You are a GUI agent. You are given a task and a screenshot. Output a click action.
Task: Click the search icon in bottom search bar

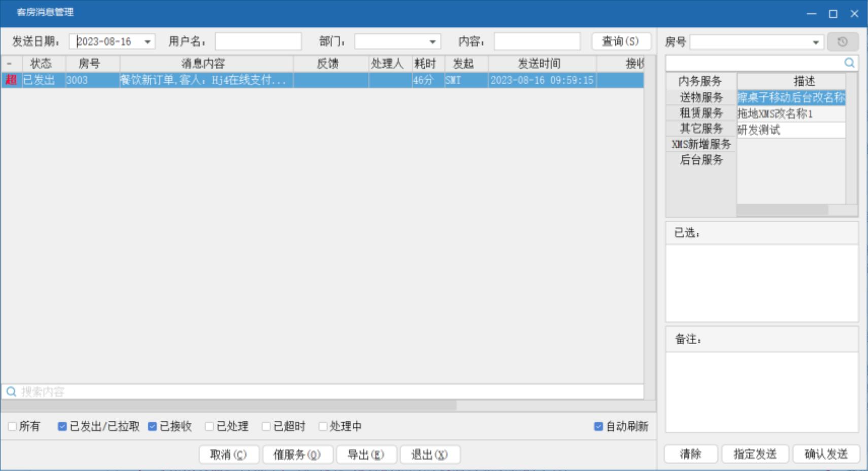point(11,392)
